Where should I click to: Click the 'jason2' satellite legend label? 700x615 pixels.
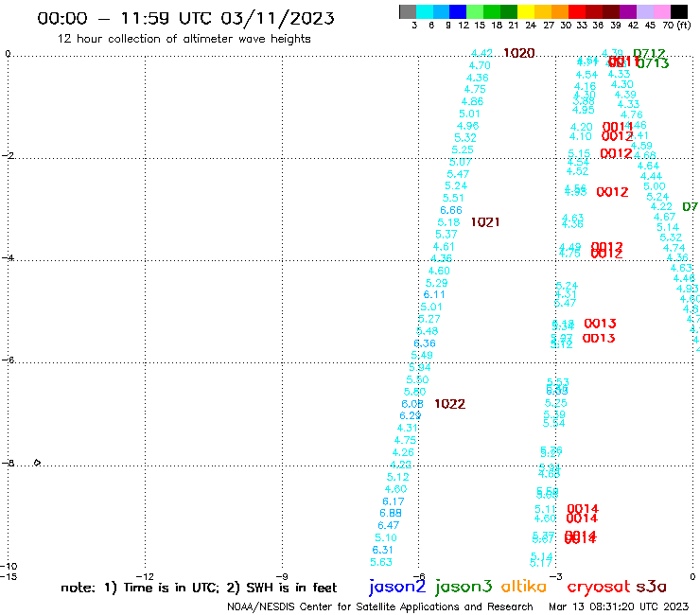397,587
